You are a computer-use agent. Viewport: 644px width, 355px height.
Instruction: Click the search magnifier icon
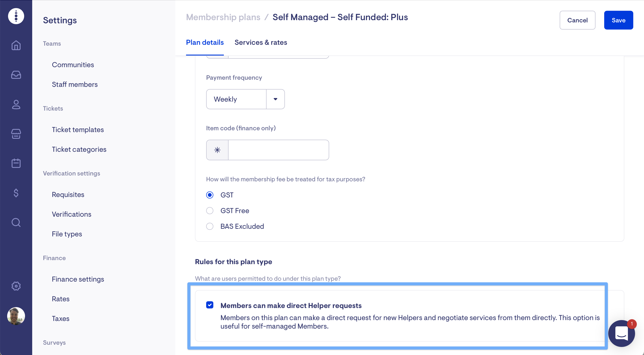pos(16,222)
